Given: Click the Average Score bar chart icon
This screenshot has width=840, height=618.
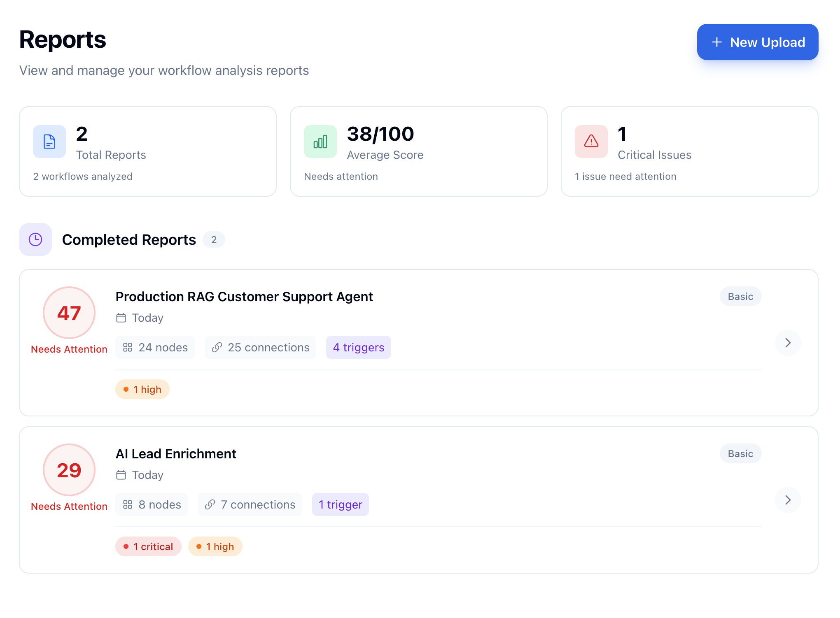Looking at the screenshot, I should [320, 142].
